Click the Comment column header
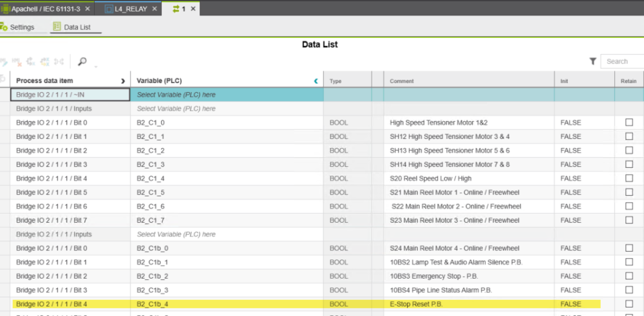Screen dimensions: 644x316 [x=402, y=81]
